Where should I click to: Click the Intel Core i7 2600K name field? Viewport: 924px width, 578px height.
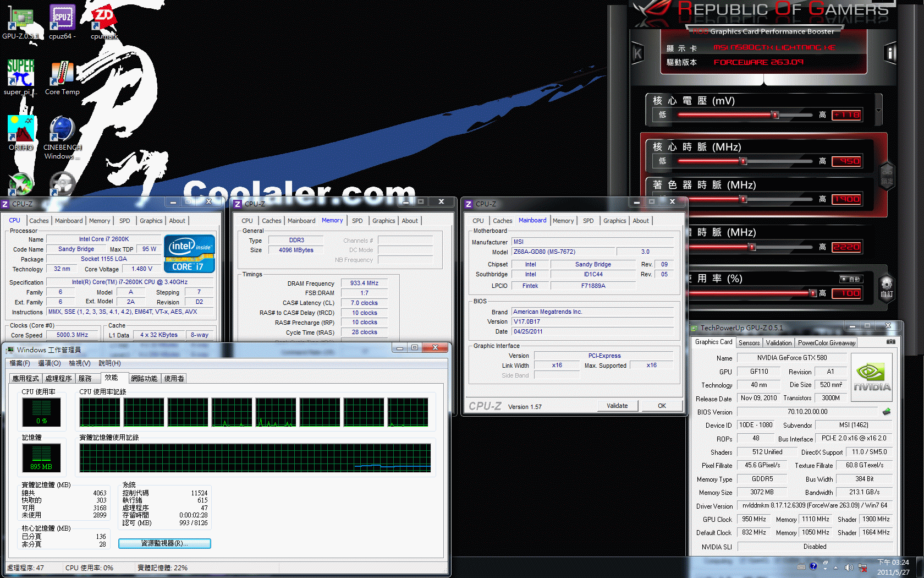104,239
